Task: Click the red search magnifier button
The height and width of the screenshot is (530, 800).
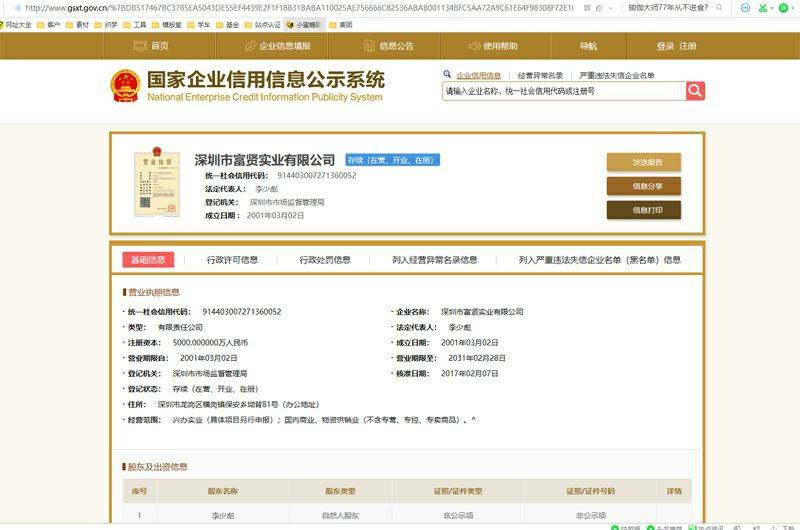Action: point(695,91)
